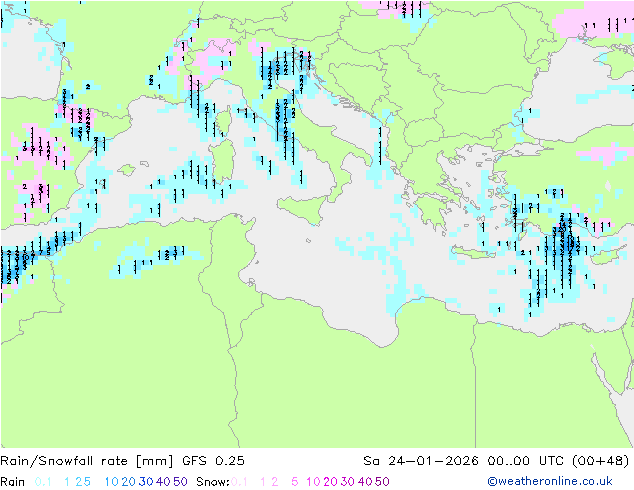The width and height of the screenshot is (634, 490).
Task: Click the 'Rain' legend label
Action: click(x=13, y=482)
